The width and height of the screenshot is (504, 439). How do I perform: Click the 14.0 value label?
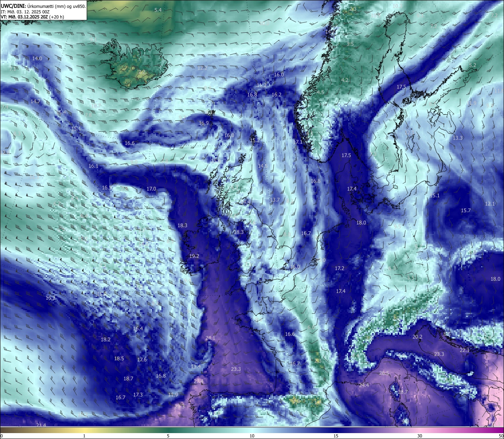tap(37, 58)
